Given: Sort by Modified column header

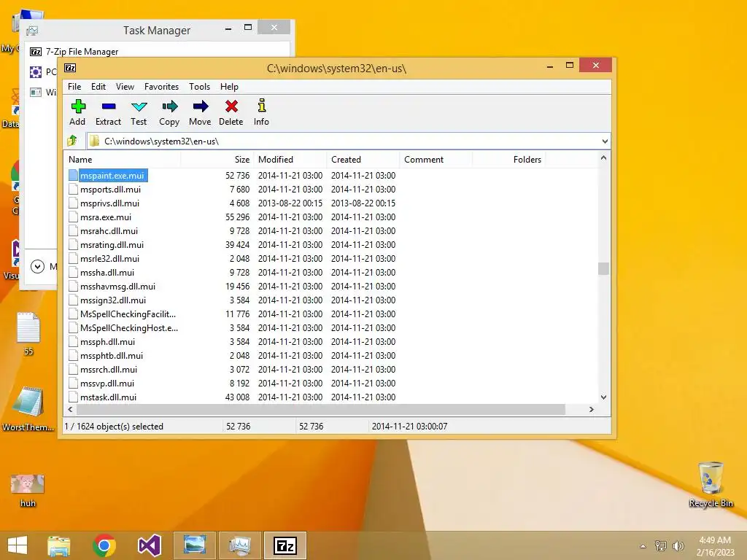Looking at the screenshot, I should pyautogui.click(x=290, y=160).
